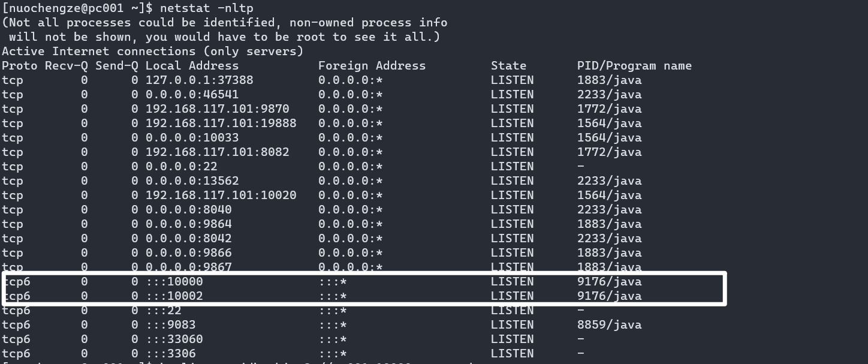The image size is (868, 364).
Task: Click the :::10002 tcp6 local address
Action: (x=174, y=296)
